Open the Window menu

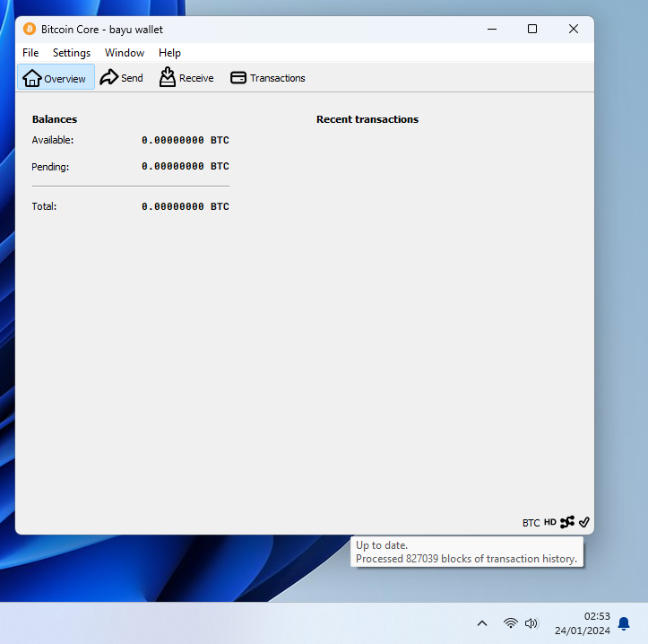point(125,53)
